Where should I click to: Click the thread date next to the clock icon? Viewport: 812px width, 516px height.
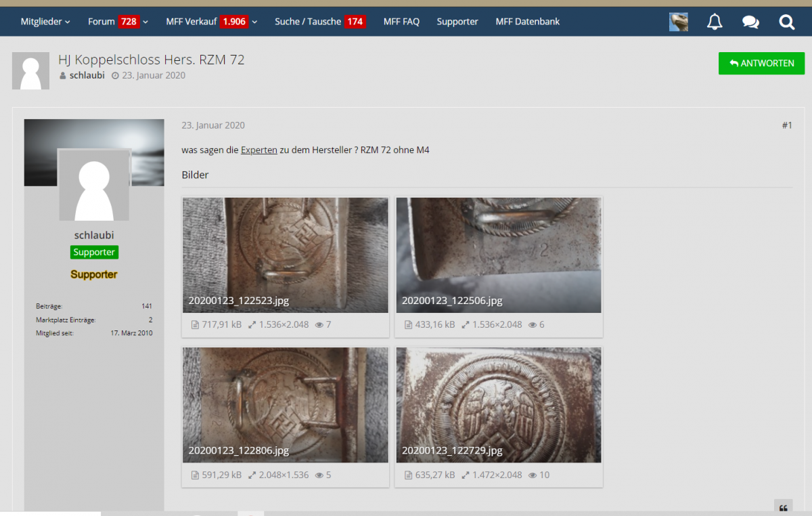pyautogui.click(x=154, y=75)
